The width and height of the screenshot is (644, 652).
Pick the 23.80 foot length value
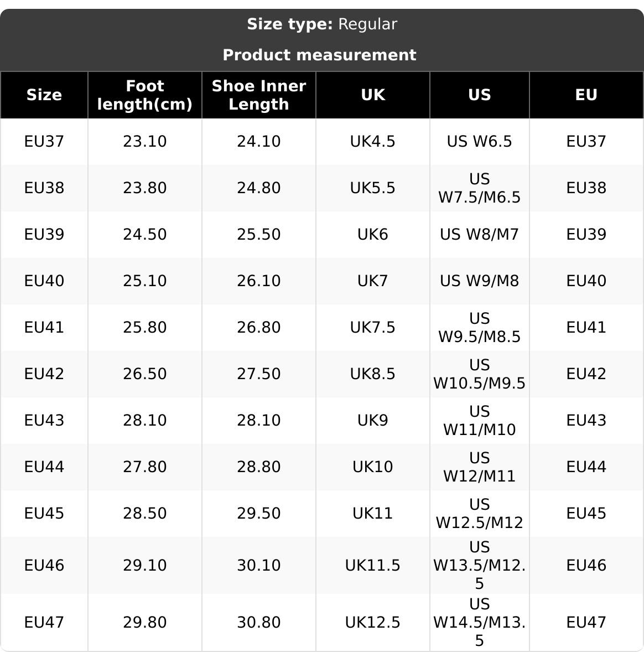click(145, 188)
